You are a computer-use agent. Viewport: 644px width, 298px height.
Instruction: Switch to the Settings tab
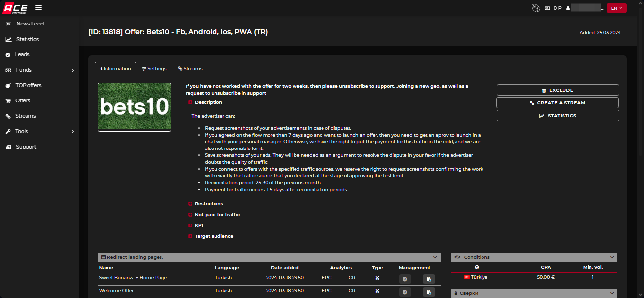tap(154, 69)
